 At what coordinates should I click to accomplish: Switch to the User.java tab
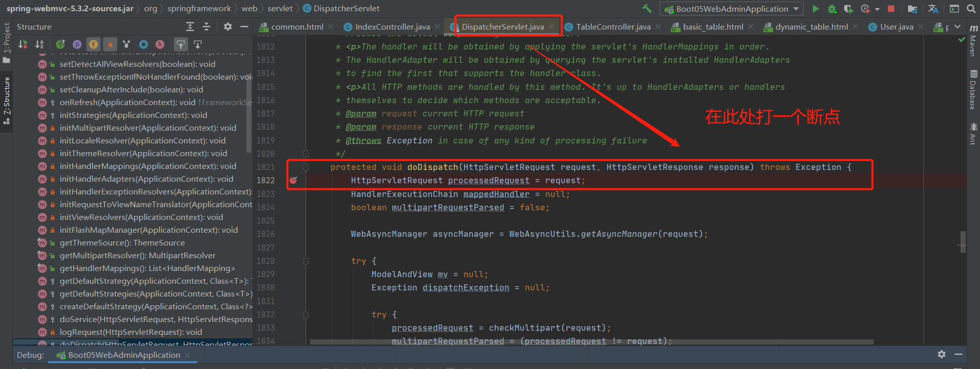[x=897, y=27]
